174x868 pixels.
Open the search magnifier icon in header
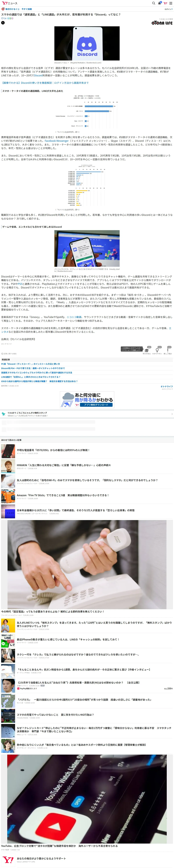(x=153, y=3)
